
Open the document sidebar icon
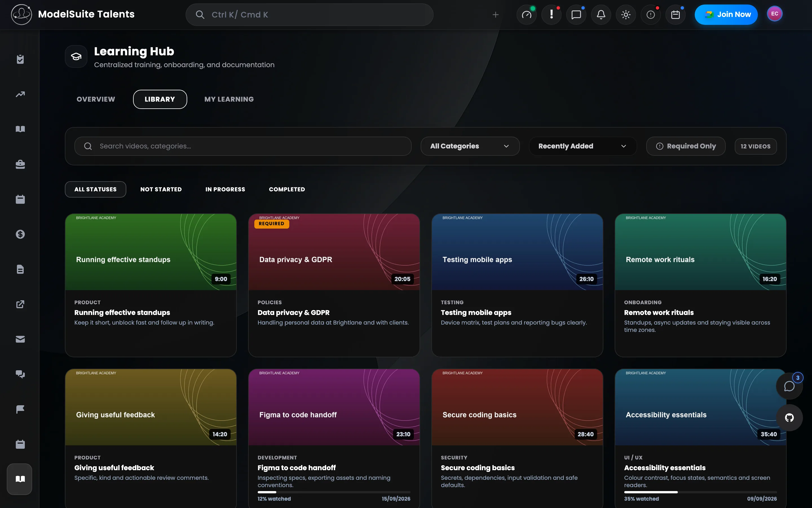click(20, 269)
